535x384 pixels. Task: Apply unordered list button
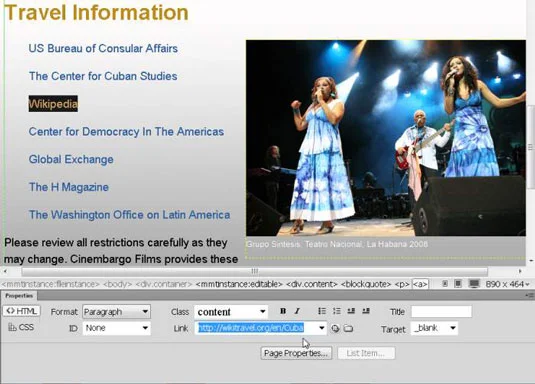[322, 311]
